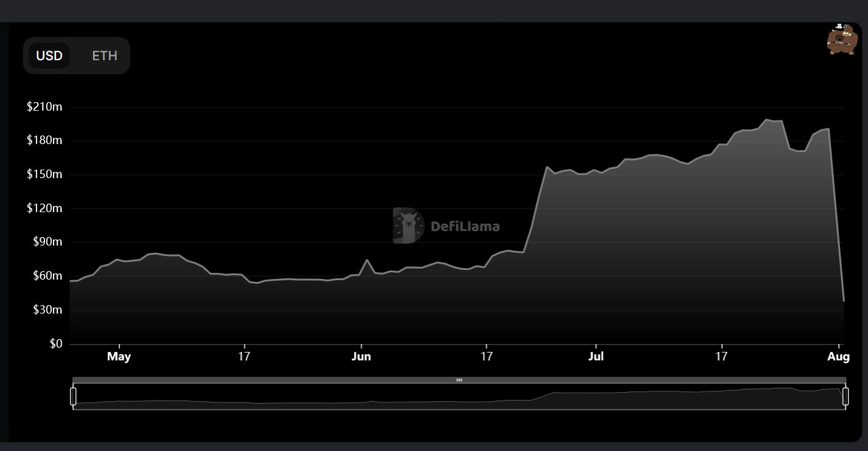Screen dimensions: 868x451
Task: Click the llama avatar icon in corner
Action: 842,40
